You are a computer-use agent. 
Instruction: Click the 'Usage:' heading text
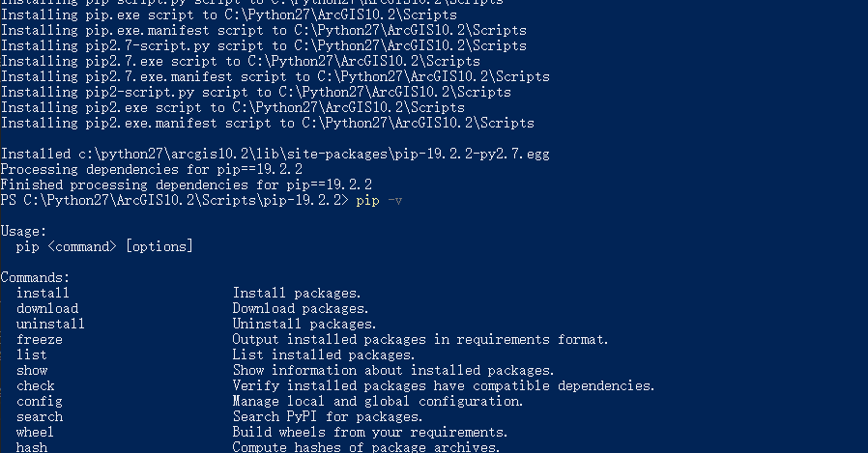pos(23,231)
